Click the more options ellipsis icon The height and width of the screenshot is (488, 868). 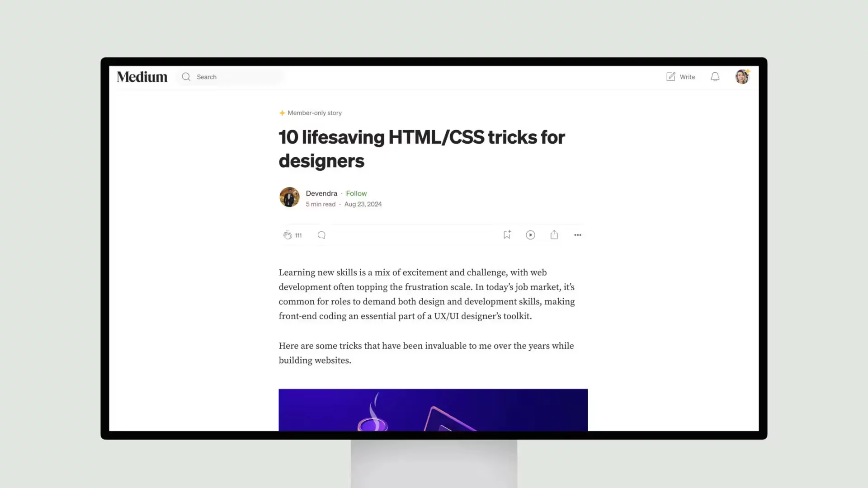pyautogui.click(x=578, y=235)
